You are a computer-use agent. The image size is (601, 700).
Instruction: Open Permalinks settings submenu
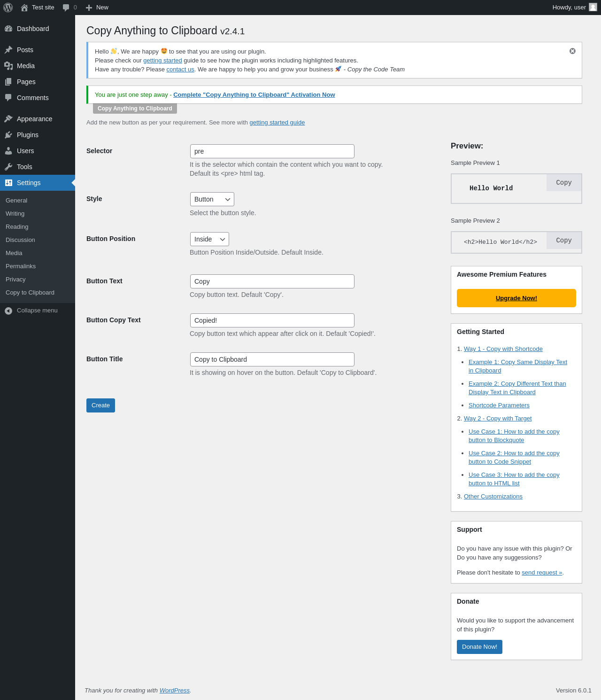21,266
